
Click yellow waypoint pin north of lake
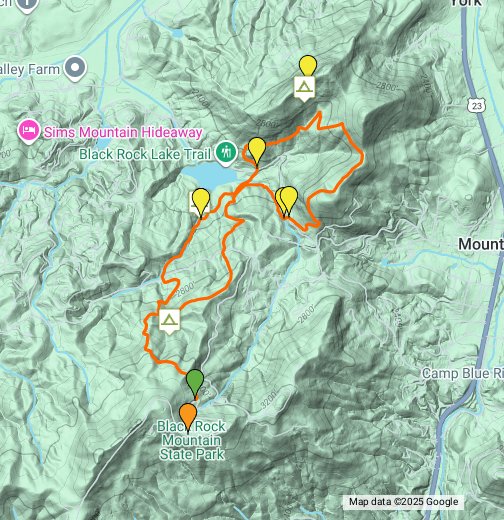coord(257,151)
